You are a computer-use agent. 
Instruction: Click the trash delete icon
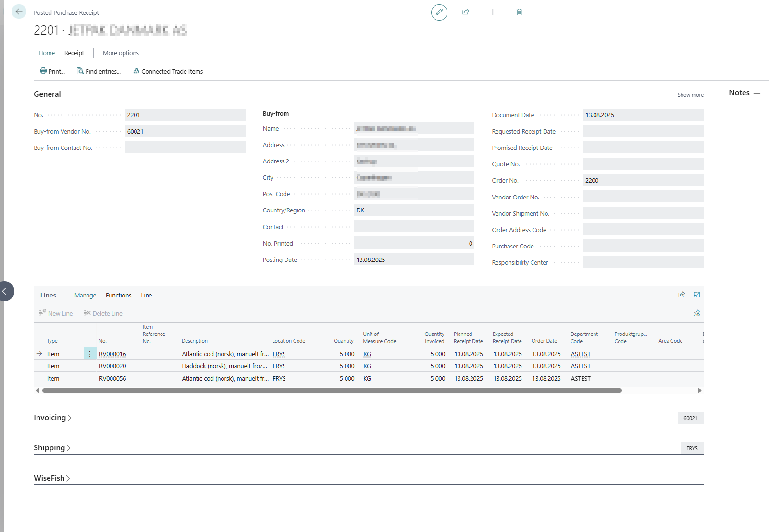pos(519,12)
